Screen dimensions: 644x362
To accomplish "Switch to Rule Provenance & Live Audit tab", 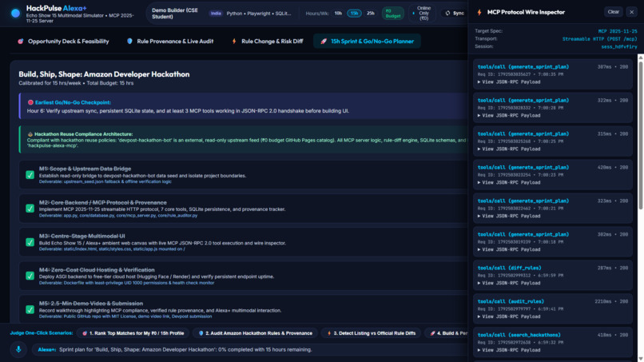I will pos(170,41).
